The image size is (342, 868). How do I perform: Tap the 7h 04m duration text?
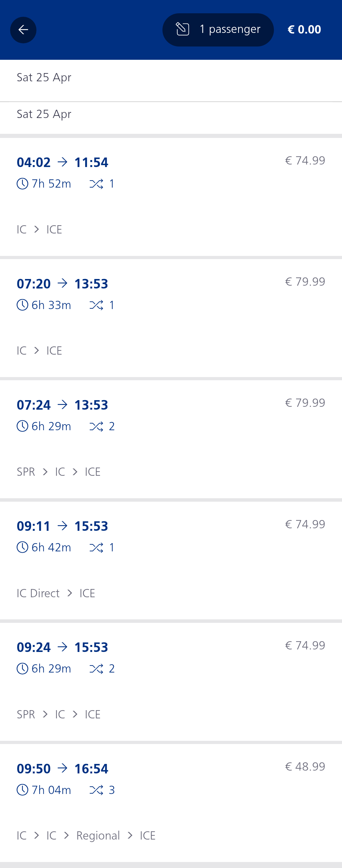point(51,790)
